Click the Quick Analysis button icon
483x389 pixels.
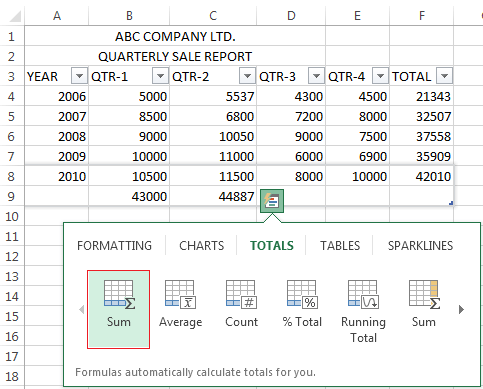click(x=272, y=201)
